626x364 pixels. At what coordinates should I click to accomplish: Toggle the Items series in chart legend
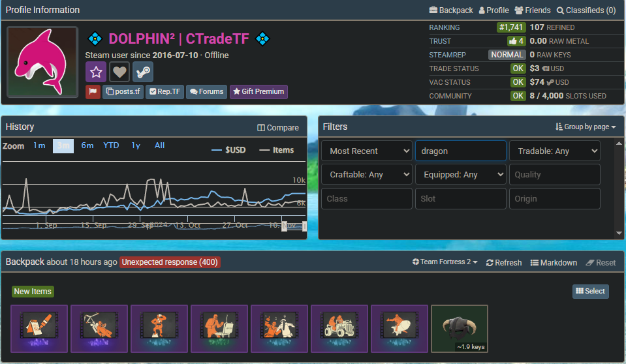[x=277, y=150]
